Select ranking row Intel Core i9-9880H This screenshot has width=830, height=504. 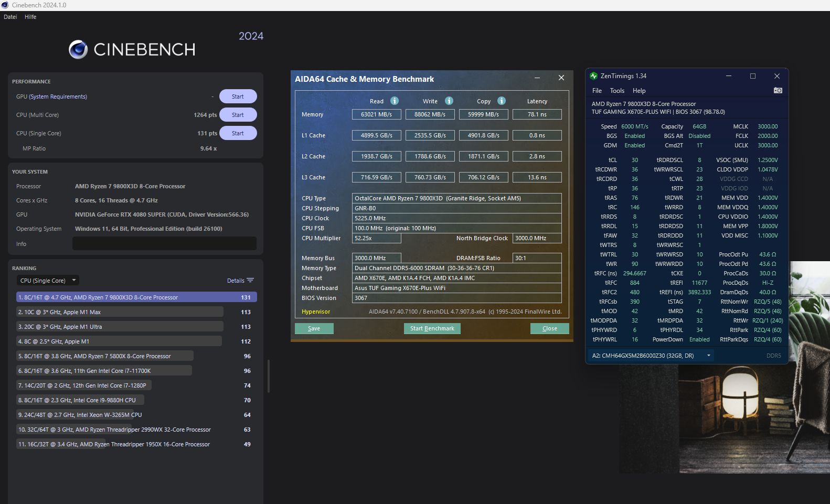pyautogui.click(x=136, y=400)
